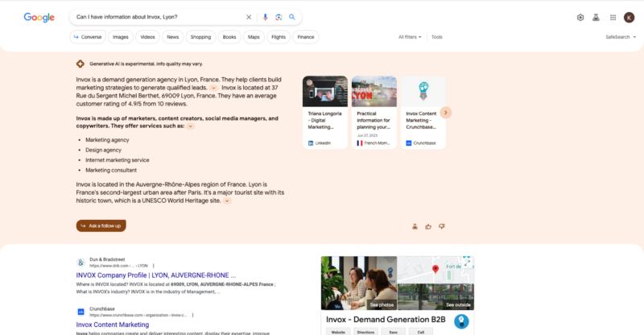
Task: Click the 'Marketing agency' list item
Action: (107, 140)
